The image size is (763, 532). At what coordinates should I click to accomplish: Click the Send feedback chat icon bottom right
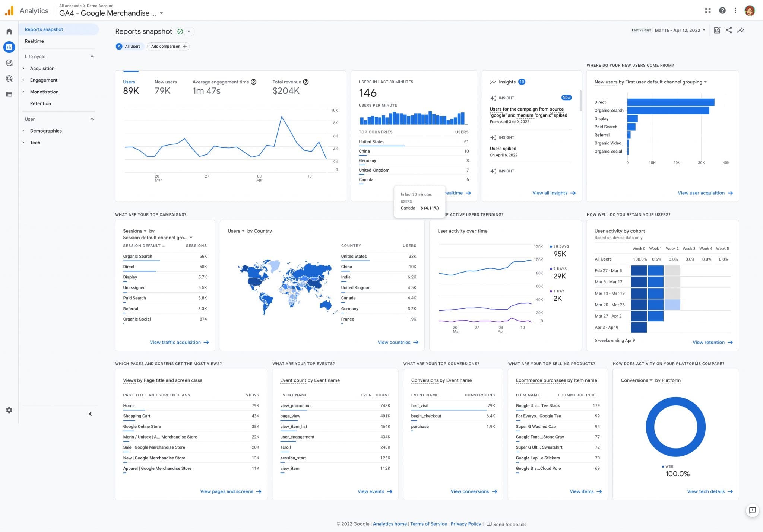coord(753,511)
